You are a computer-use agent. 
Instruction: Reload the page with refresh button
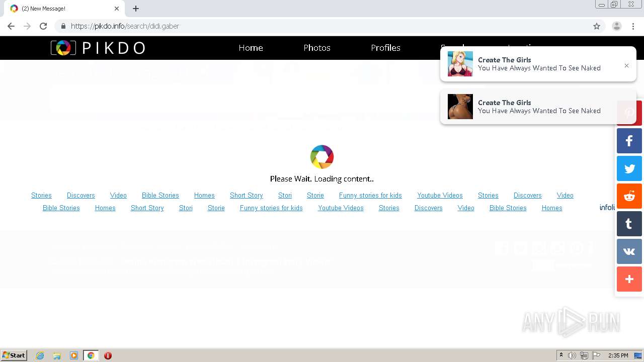43,26
